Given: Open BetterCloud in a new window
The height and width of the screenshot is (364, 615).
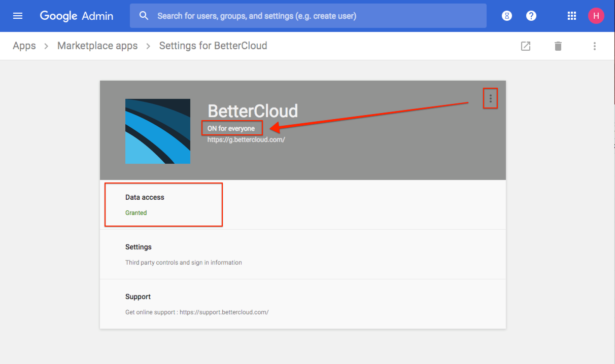Looking at the screenshot, I should tap(526, 46).
